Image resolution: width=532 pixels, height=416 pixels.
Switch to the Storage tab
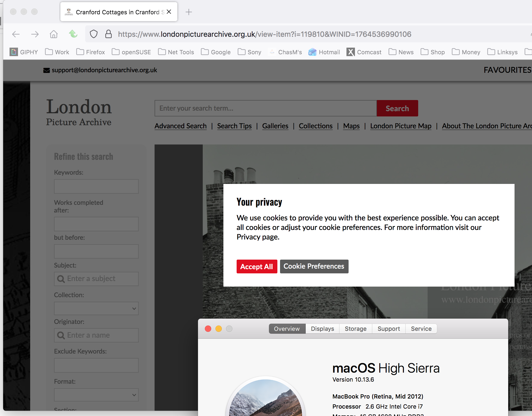355,329
